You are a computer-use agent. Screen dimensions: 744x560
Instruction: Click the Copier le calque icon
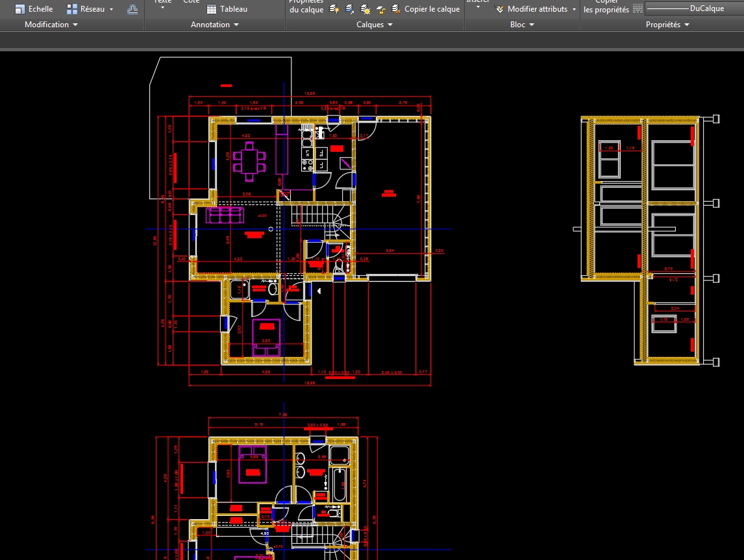point(396,9)
